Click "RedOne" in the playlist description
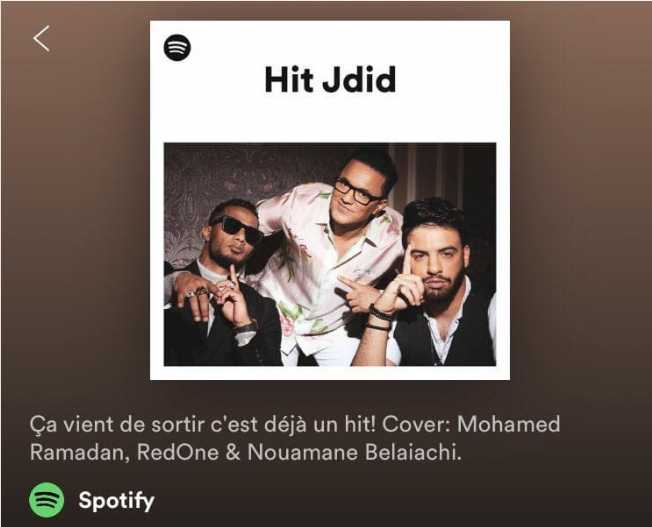This screenshot has width=652, height=527. coord(178,452)
